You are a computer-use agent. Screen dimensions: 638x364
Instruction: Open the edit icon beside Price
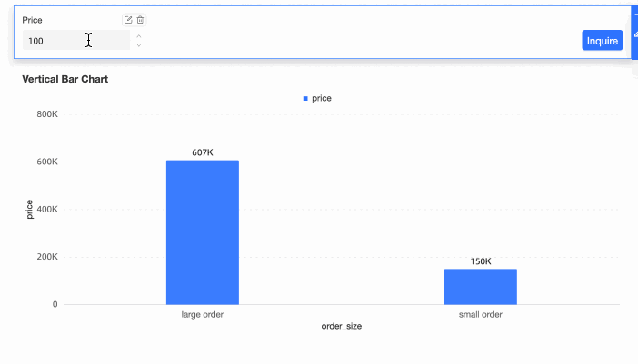pyautogui.click(x=128, y=20)
